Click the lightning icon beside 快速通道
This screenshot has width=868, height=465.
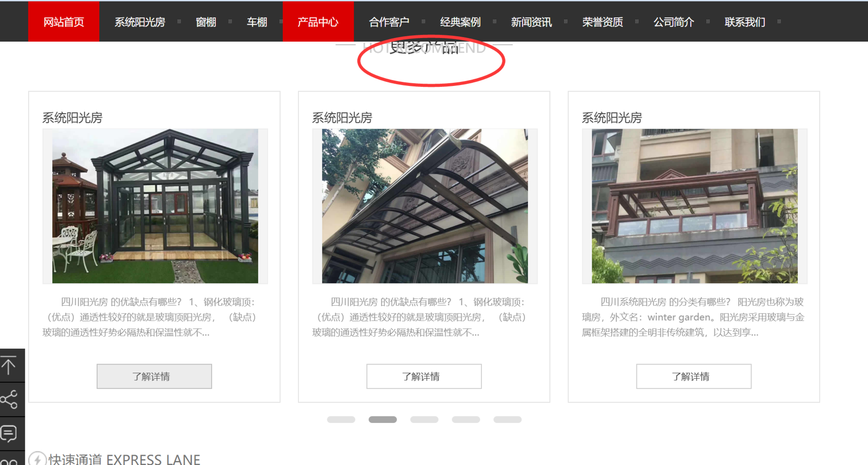(38, 459)
